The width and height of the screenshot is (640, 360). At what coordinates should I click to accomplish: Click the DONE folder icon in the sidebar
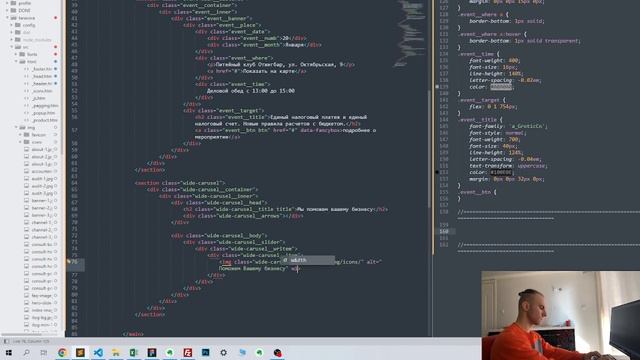(x=13, y=10)
